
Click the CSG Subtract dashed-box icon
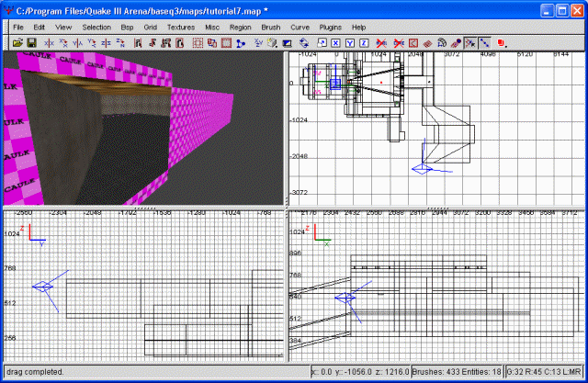(x=198, y=43)
